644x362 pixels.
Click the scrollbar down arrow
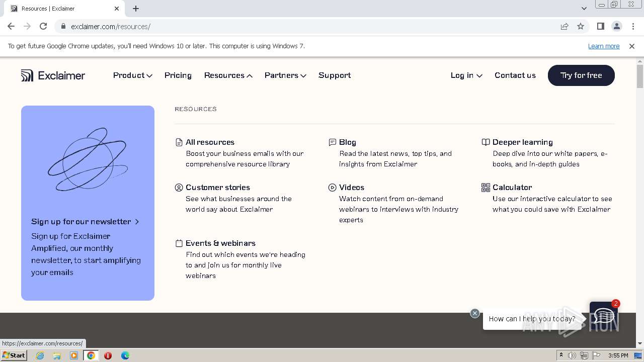(x=640, y=343)
